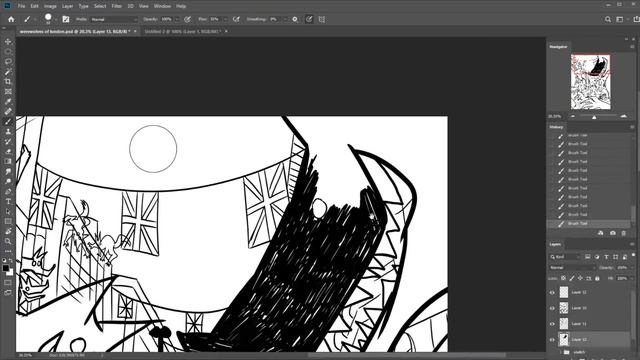Filter layers by type layers
Viewport: 640px width, 360px height.
(607, 257)
